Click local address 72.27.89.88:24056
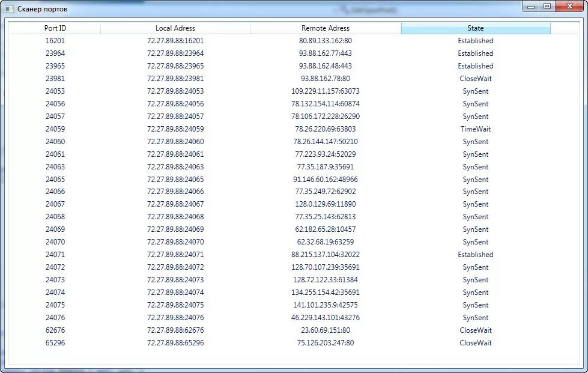The width and height of the screenshot is (588, 373). [x=175, y=103]
